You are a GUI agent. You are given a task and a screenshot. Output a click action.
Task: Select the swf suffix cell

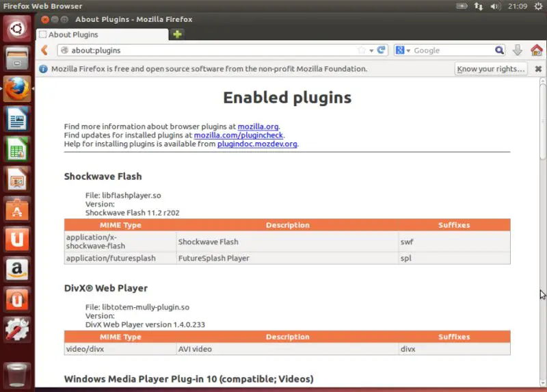pos(454,241)
